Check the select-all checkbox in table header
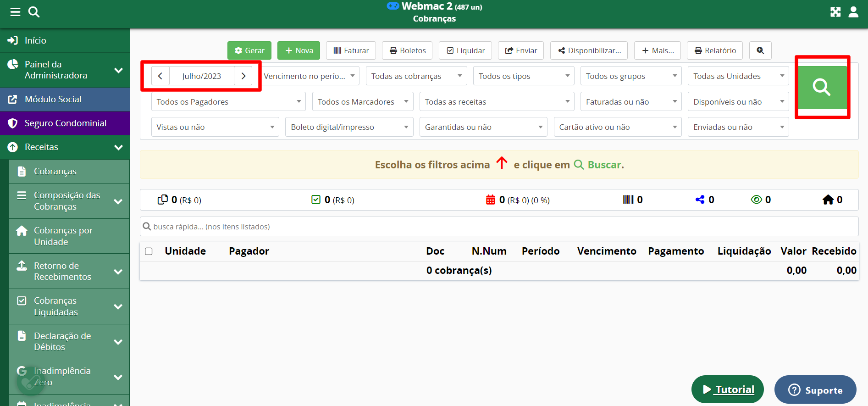 149,251
